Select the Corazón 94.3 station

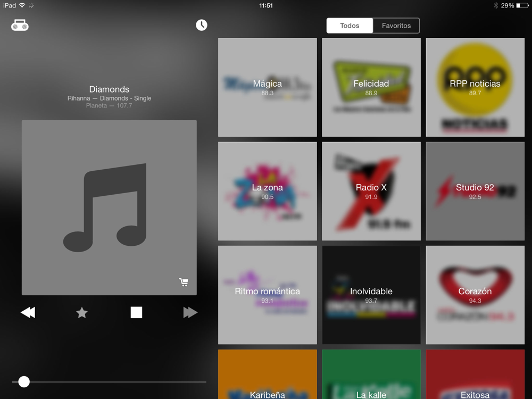pos(475,295)
